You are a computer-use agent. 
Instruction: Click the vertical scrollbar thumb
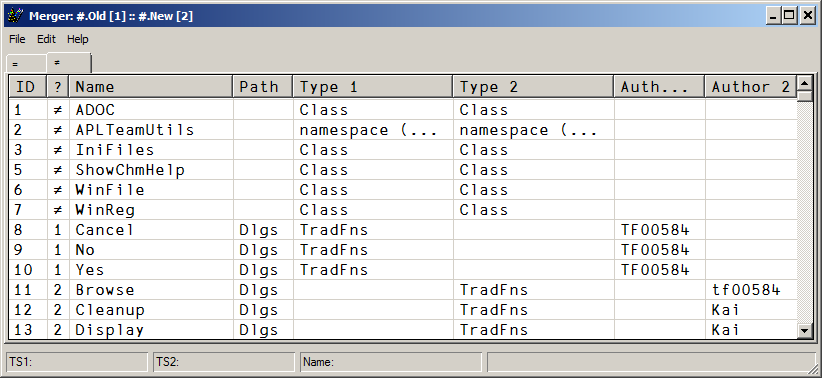point(804,96)
